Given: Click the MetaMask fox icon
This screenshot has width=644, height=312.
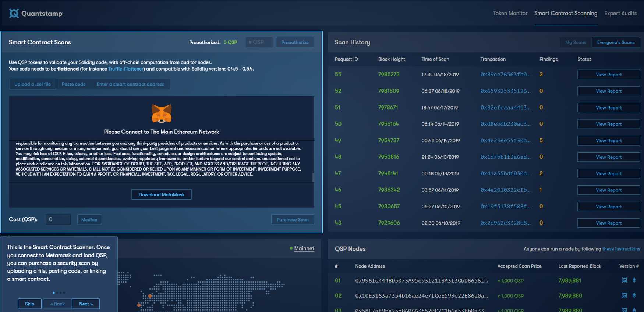Looking at the screenshot, I should click(x=162, y=114).
